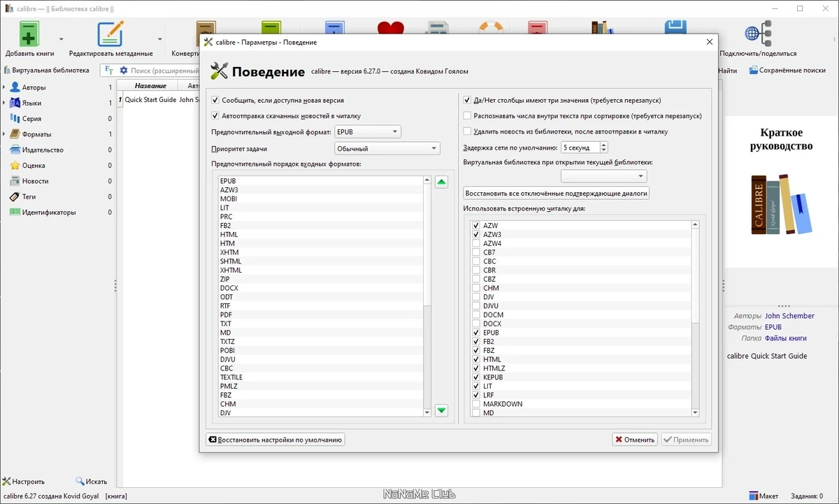Click the Макет layout button
The height and width of the screenshot is (504, 839).
[x=763, y=496]
